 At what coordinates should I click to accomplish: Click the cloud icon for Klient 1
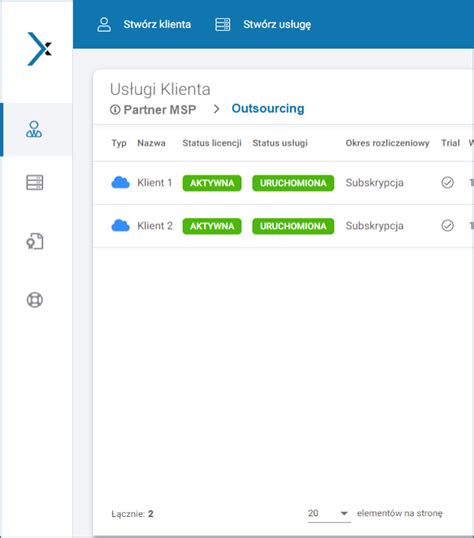click(120, 183)
